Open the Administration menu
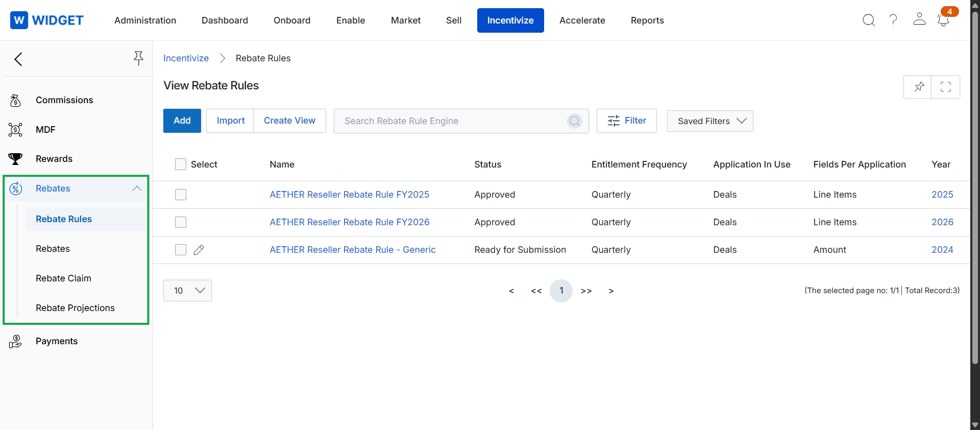The width and height of the screenshot is (980, 430). 145,20
